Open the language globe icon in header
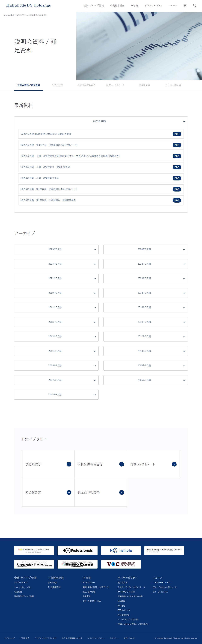The width and height of the screenshot is (202, 644). click(185, 6)
